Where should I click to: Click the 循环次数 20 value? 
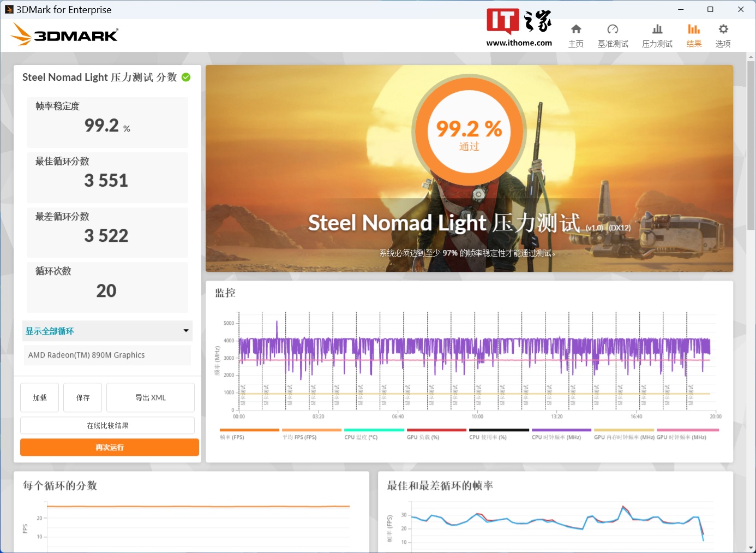[x=106, y=291]
